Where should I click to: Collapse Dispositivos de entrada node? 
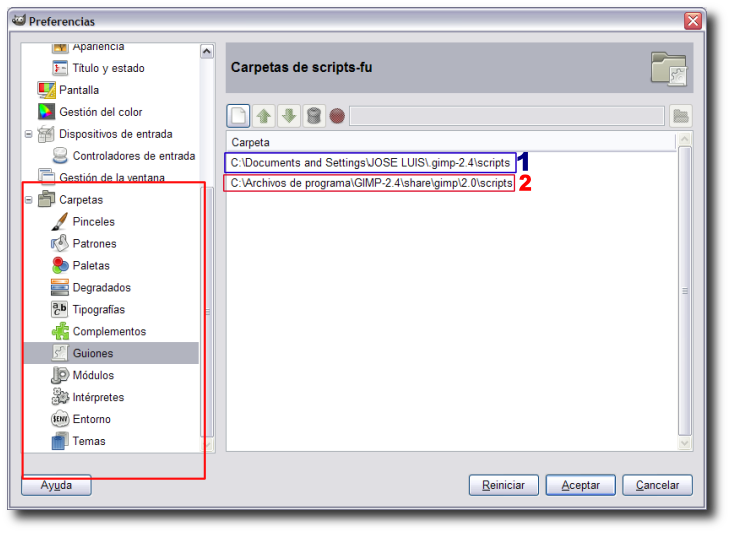pos(29,134)
